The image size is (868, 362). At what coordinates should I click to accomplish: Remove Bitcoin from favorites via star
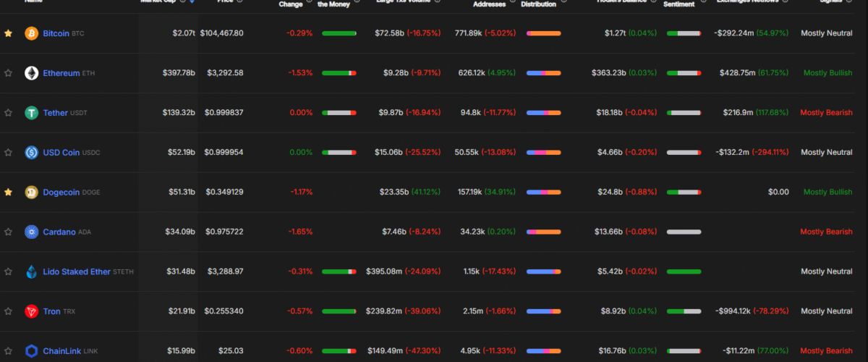(9, 33)
